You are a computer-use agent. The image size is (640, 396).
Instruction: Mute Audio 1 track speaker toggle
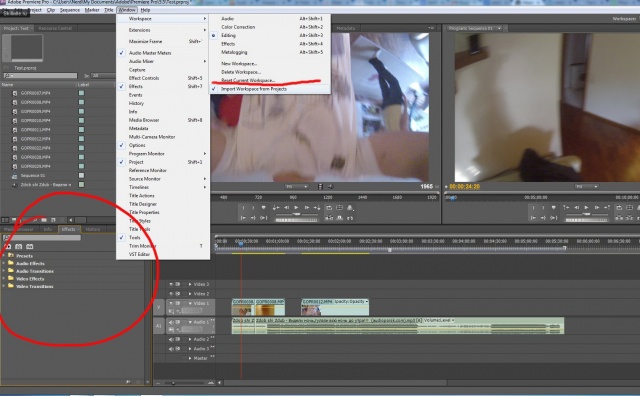[x=171, y=322]
